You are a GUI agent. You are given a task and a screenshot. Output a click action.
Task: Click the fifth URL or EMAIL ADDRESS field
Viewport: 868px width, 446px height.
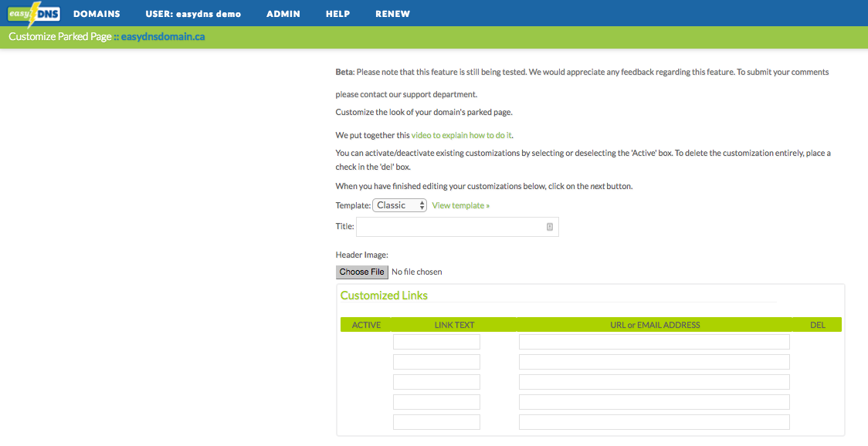(654, 422)
